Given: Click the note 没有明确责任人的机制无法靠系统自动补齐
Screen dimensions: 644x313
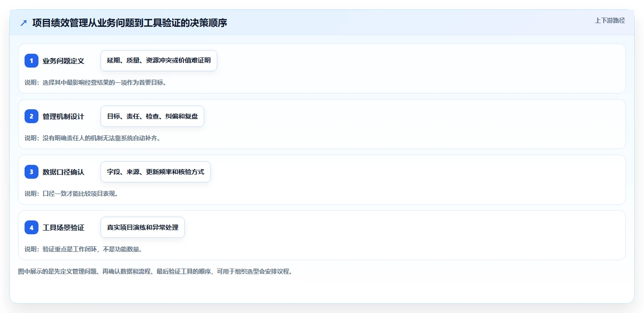Looking at the screenshot, I should [92, 138].
